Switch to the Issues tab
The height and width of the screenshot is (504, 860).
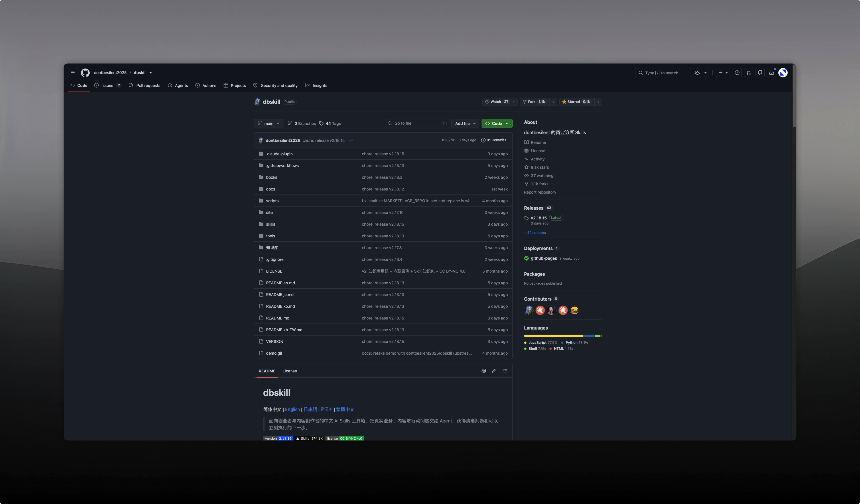click(x=107, y=85)
